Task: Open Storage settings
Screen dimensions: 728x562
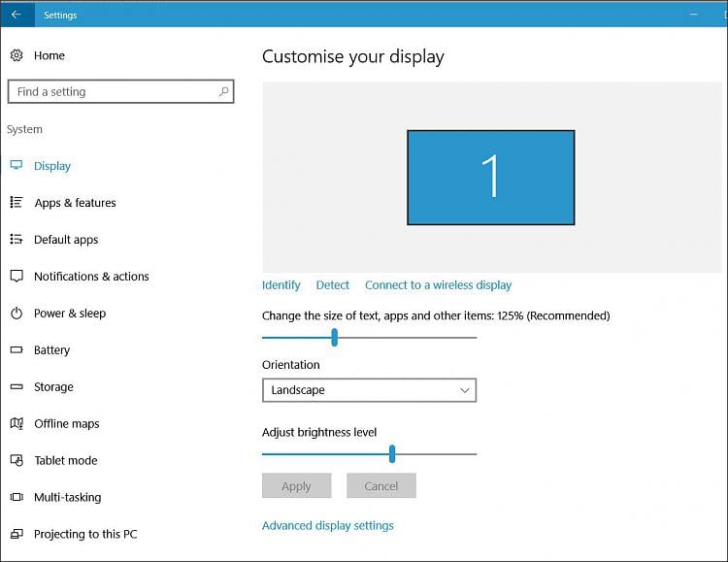Action: coord(53,387)
